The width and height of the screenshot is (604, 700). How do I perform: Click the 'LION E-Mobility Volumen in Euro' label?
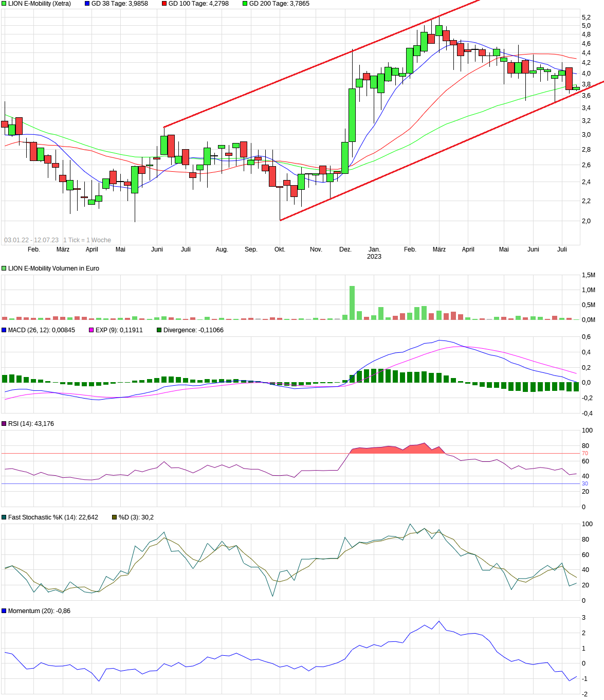(x=53, y=268)
